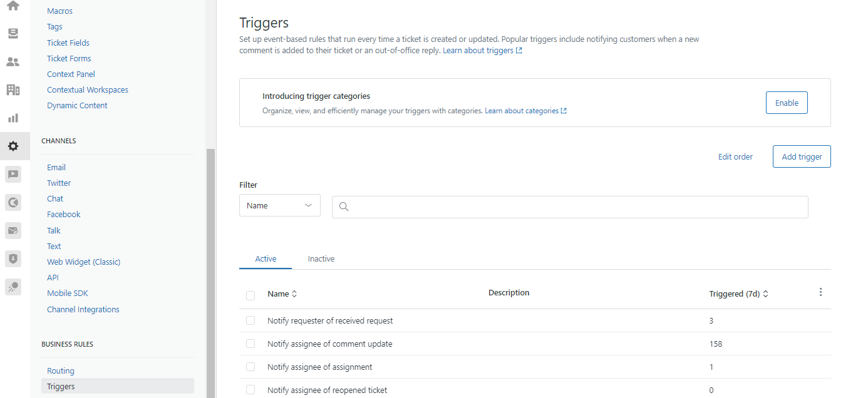Screen dimensions: 868x398
Task: Open the table options three-dot menu
Action: (x=821, y=292)
